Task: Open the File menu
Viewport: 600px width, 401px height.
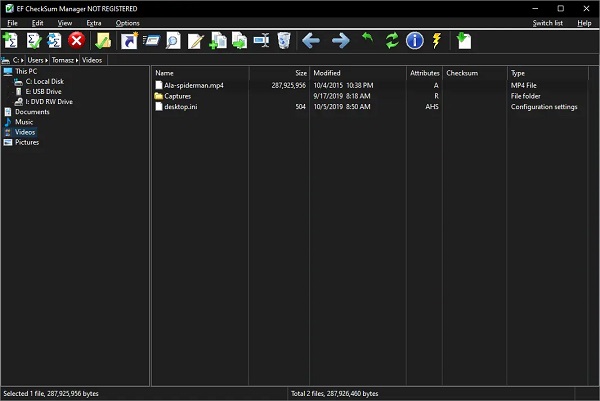Action: pos(12,23)
